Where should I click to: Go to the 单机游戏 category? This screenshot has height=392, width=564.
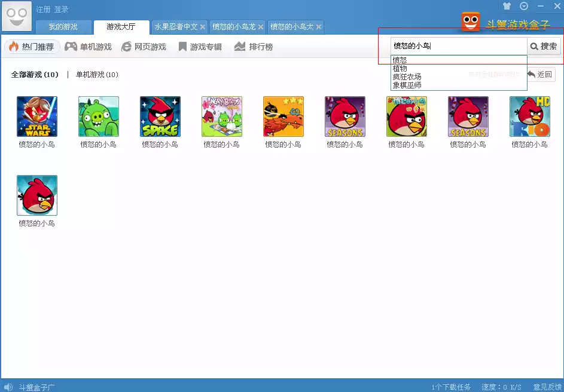tap(89, 47)
